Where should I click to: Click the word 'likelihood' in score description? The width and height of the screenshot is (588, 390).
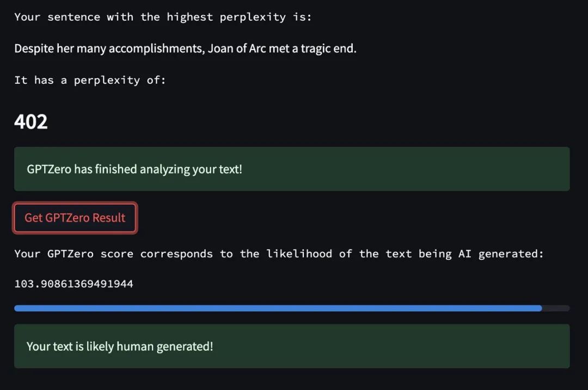click(299, 254)
